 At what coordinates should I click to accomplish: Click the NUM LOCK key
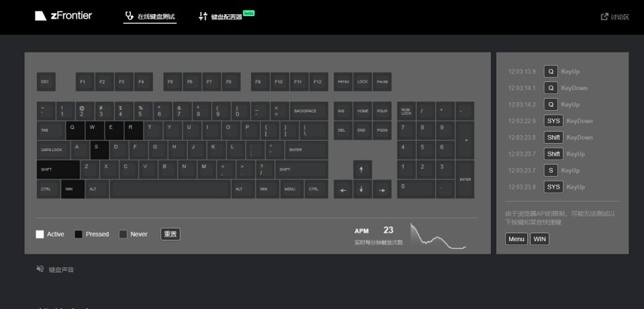click(x=407, y=111)
